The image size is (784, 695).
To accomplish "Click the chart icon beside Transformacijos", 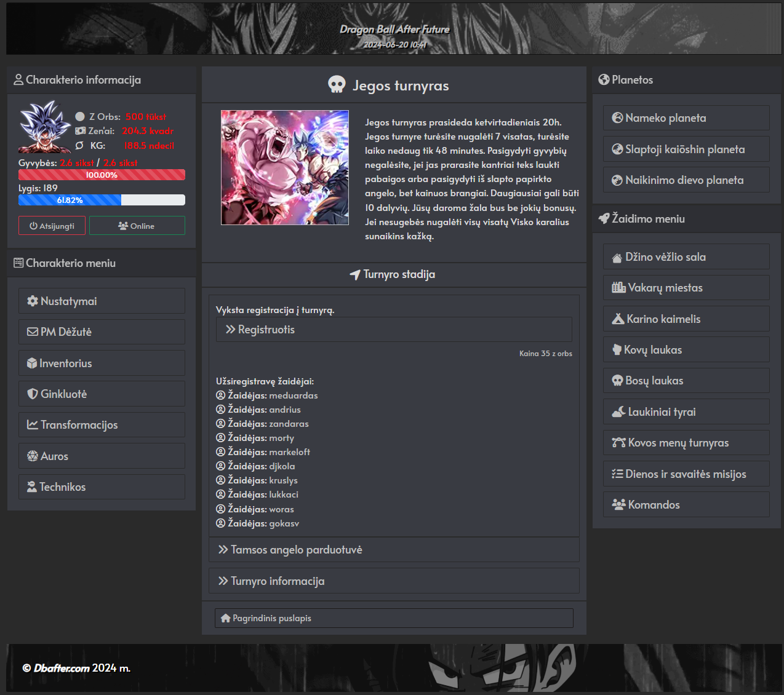I will click(x=33, y=425).
